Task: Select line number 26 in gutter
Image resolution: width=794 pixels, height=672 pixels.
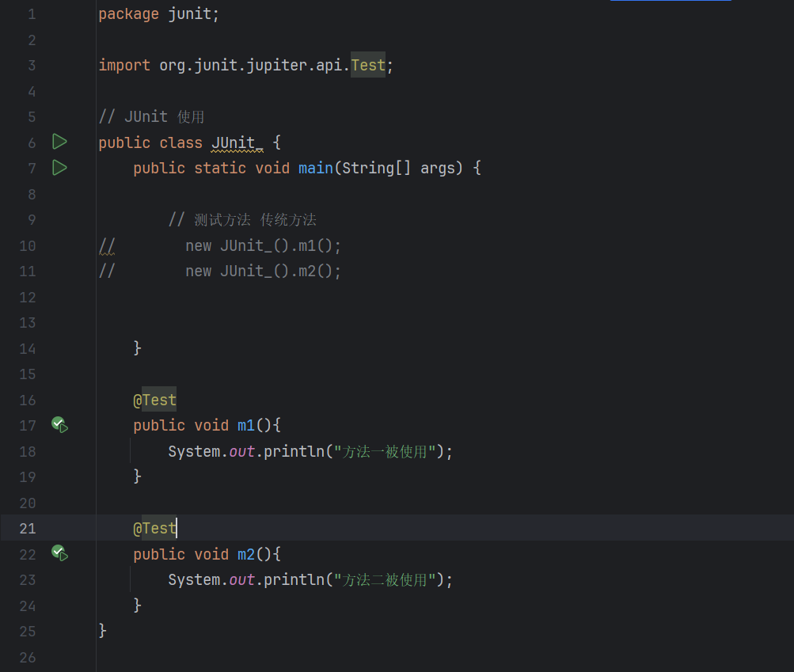Action: coord(28,657)
